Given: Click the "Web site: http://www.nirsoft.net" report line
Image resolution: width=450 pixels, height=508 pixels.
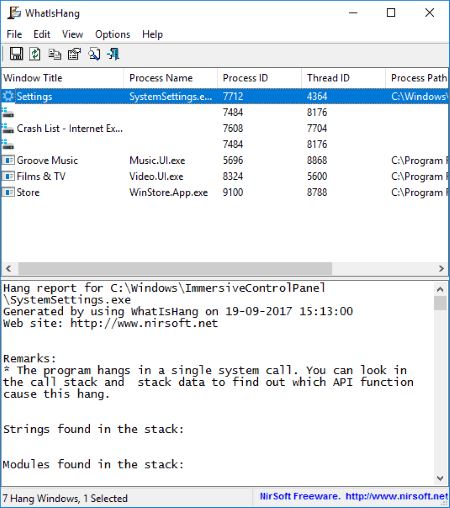Looking at the screenshot, I should 111,323.
